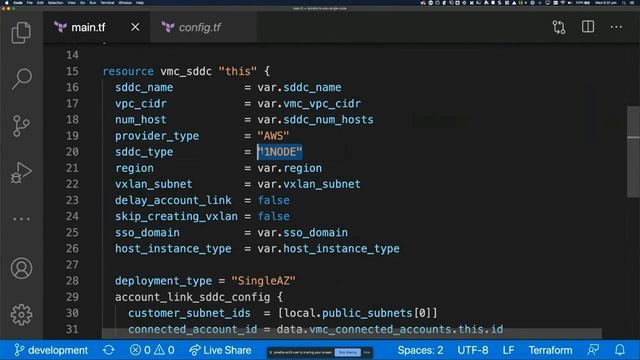The height and width of the screenshot is (360, 640).
Task: Click line number 15 in gutter
Action: (72, 71)
